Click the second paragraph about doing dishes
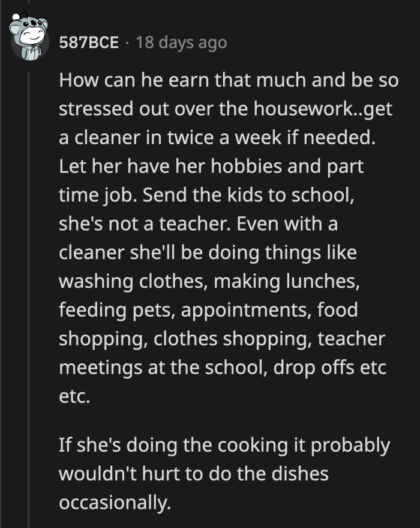The height and width of the screenshot is (528, 420). coord(222,472)
